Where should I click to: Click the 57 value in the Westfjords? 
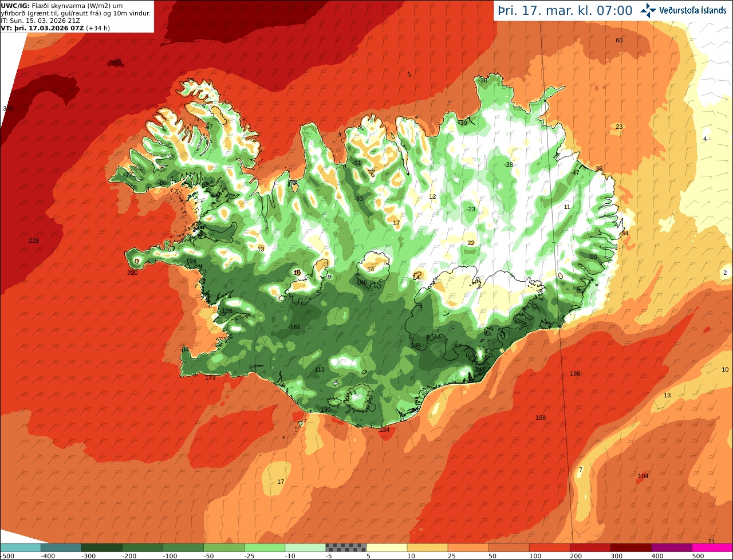[x=210, y=127]
